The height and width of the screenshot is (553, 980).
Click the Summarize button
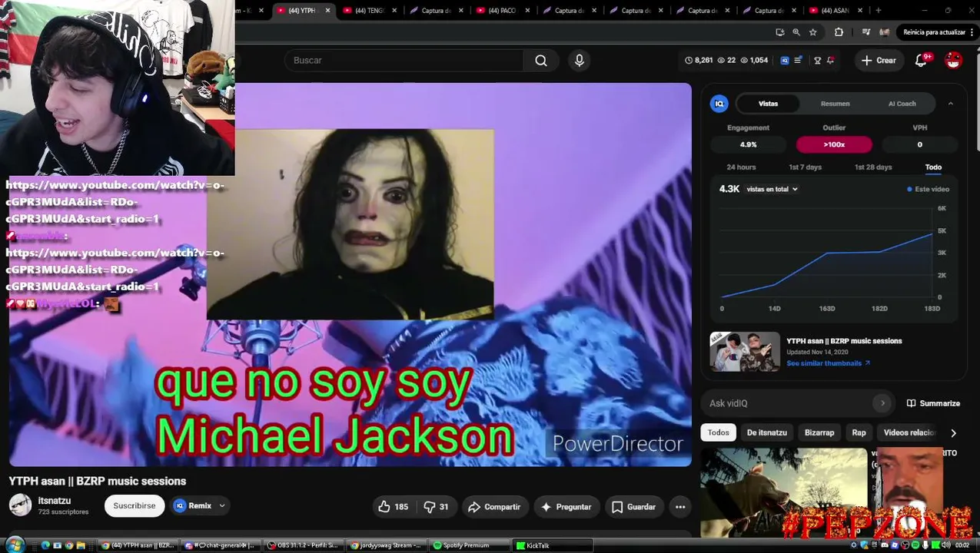point(933,403)
